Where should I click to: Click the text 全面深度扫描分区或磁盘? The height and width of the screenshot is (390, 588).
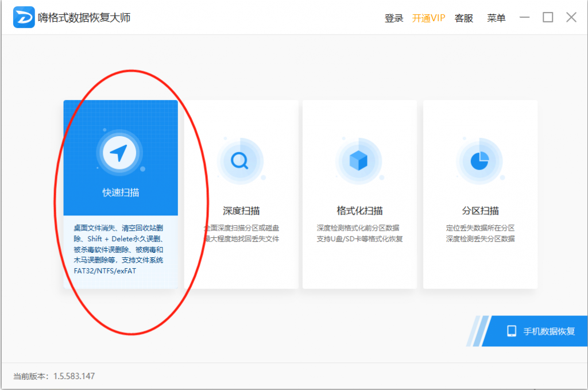tap(242, 228)
